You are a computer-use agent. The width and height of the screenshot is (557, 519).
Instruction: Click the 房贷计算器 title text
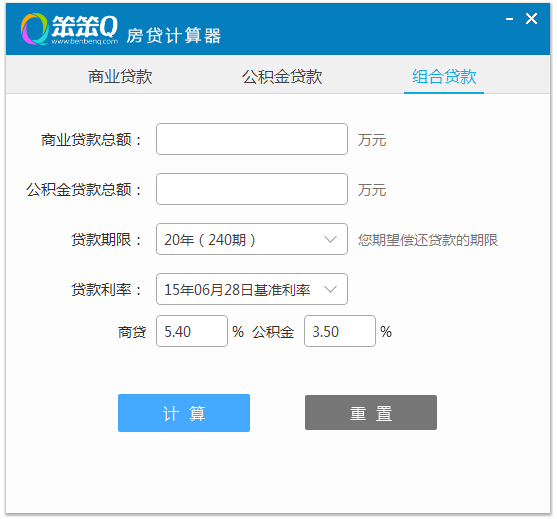(174, 36)
